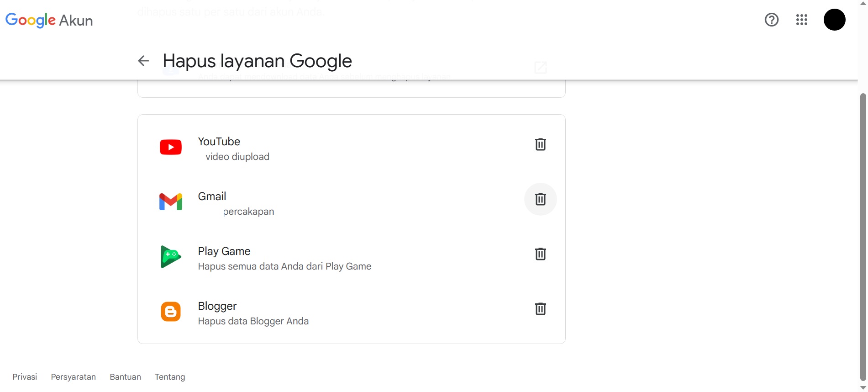Image resolution: width=868 pixels, height=392 pixels.
Task: Delete the YouTube service via trash icon
Action: coord(540,144)
